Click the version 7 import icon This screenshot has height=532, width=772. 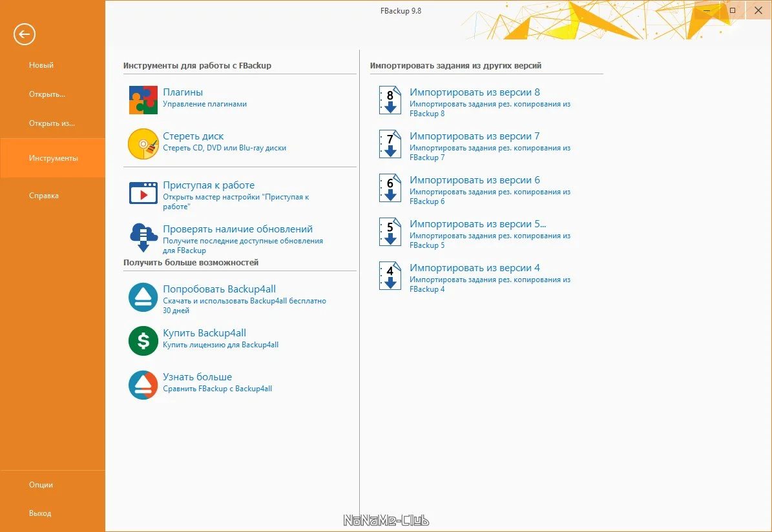pos(390,144)
